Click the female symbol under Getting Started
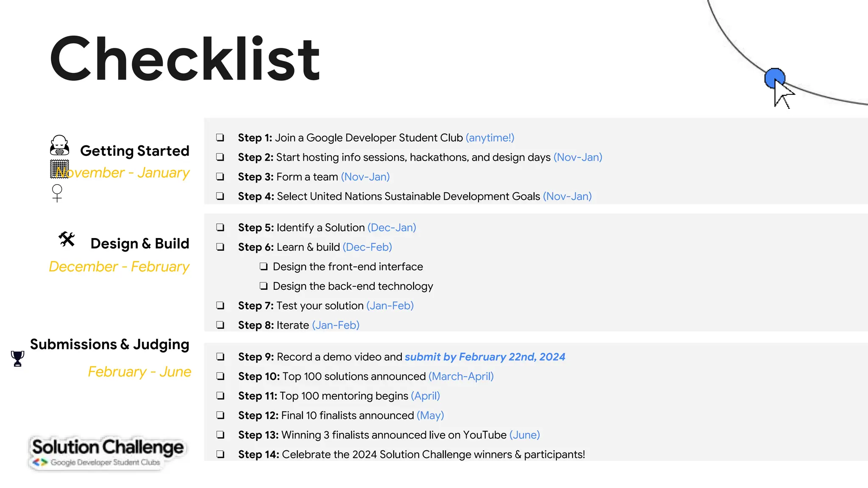This screenshot has width=868, height=488. (57, 193)
